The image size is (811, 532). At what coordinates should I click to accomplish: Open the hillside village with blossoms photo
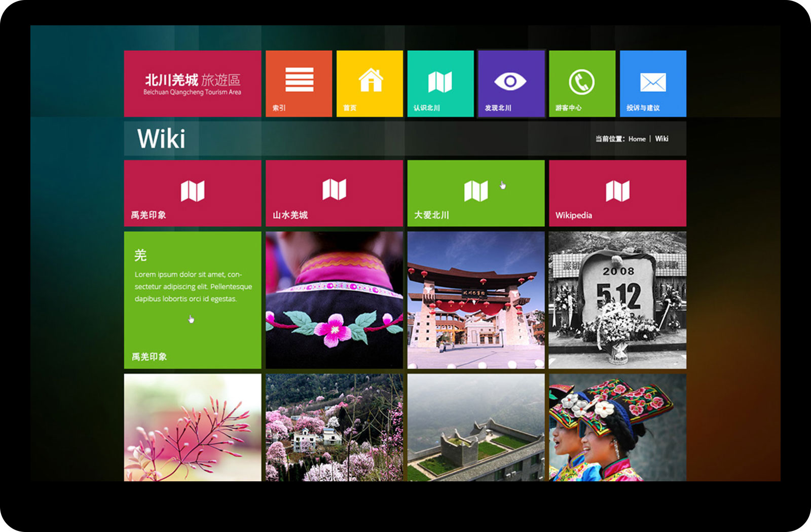tap(334, 428)
